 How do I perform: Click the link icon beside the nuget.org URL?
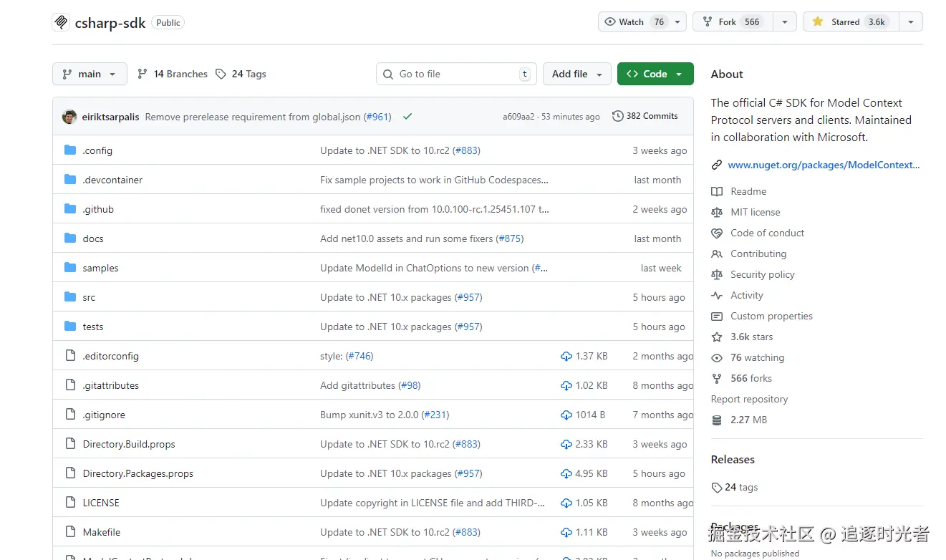coord(717,165)
